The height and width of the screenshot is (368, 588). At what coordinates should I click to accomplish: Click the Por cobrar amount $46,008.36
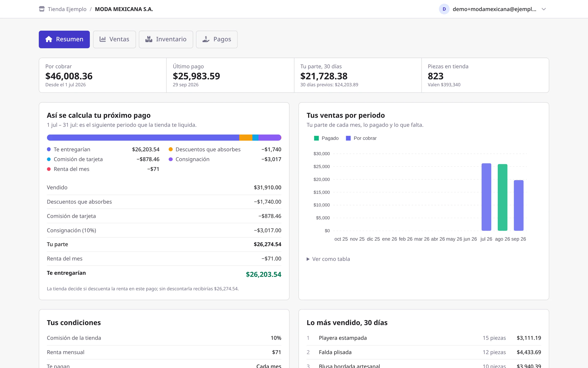click(x=69, y=76)
